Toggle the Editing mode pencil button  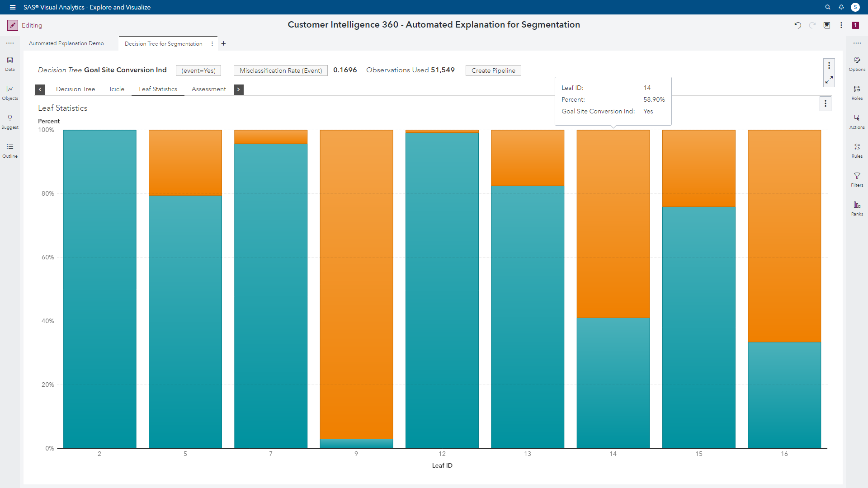[13, 25]
